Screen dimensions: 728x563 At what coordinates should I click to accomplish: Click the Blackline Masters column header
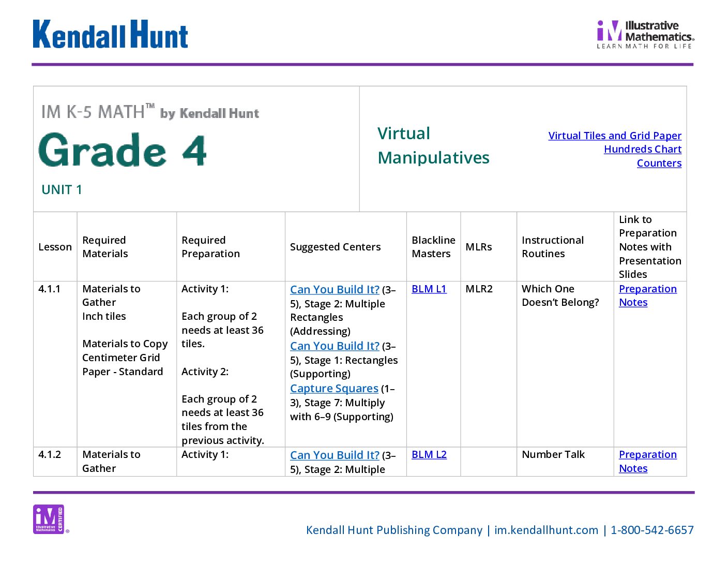click(433, 247)
